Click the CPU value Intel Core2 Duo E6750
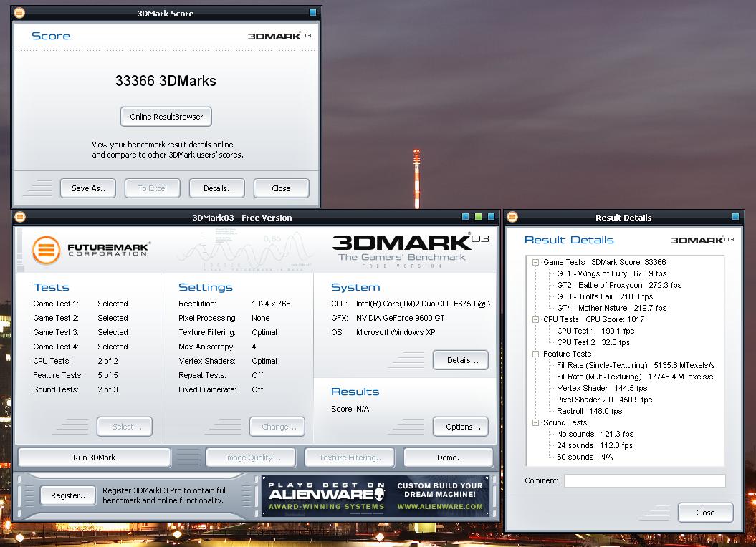This screenshot has width=756, height=547. pyautogui.click(x=423, y=304)
